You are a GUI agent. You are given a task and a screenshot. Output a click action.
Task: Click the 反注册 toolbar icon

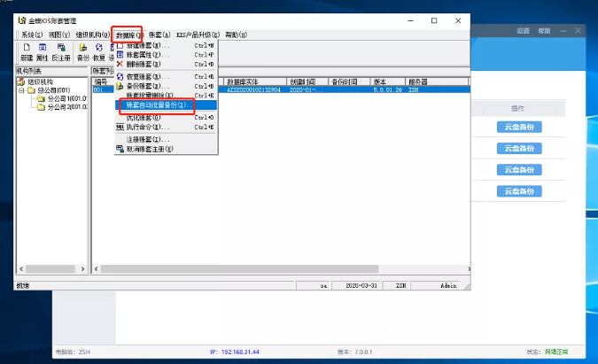point(61,52)
